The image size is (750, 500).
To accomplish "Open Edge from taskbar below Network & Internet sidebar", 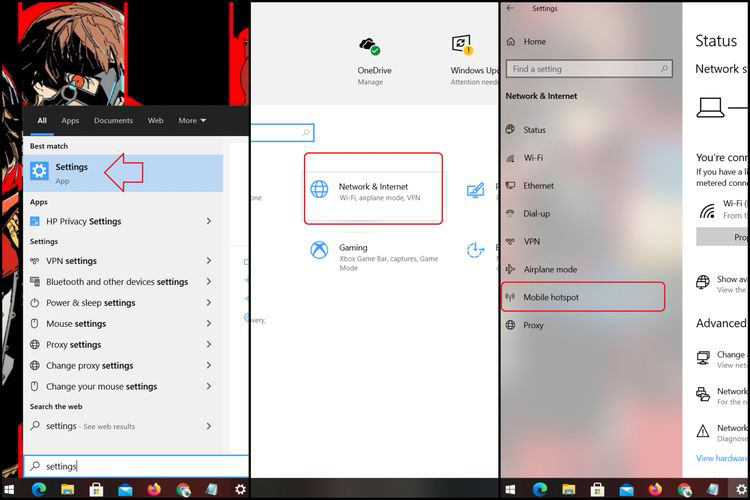I will click(540, 489).
